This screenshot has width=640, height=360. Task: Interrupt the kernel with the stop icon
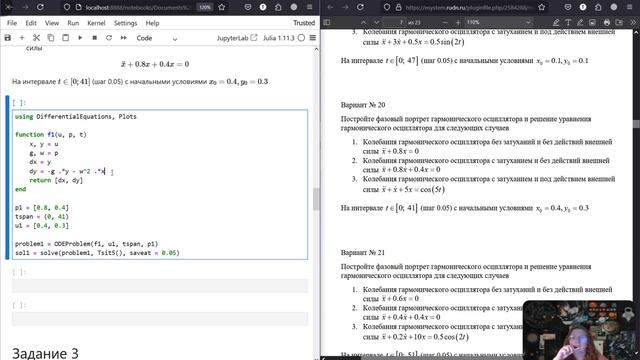click(94, 38)
